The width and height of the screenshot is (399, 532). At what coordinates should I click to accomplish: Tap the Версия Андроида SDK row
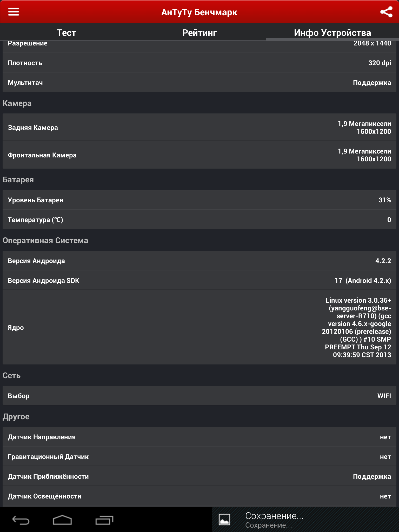pyautogui.click(x=199, y=280)
